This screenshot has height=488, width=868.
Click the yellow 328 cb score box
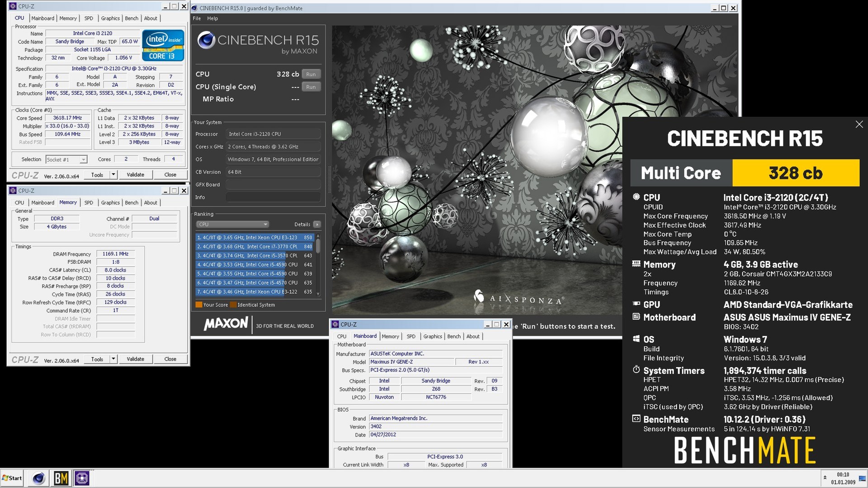[x=795, y=173]
